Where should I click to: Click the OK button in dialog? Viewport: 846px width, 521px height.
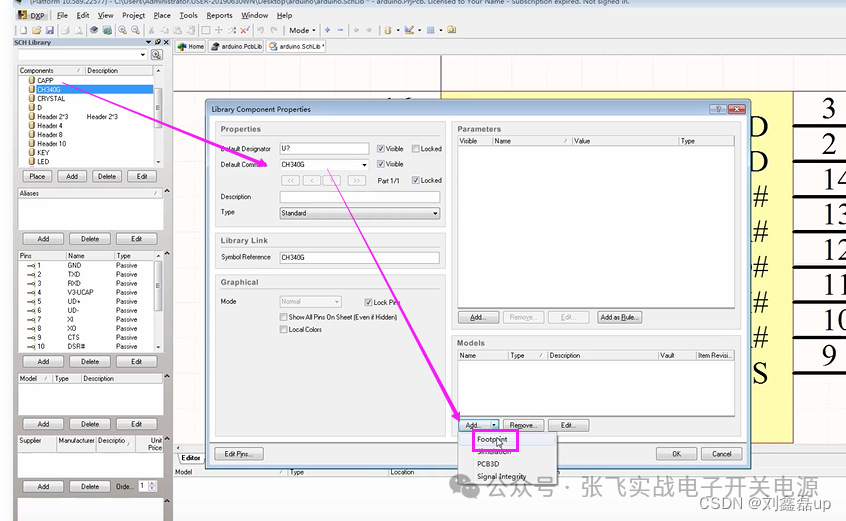676,454
